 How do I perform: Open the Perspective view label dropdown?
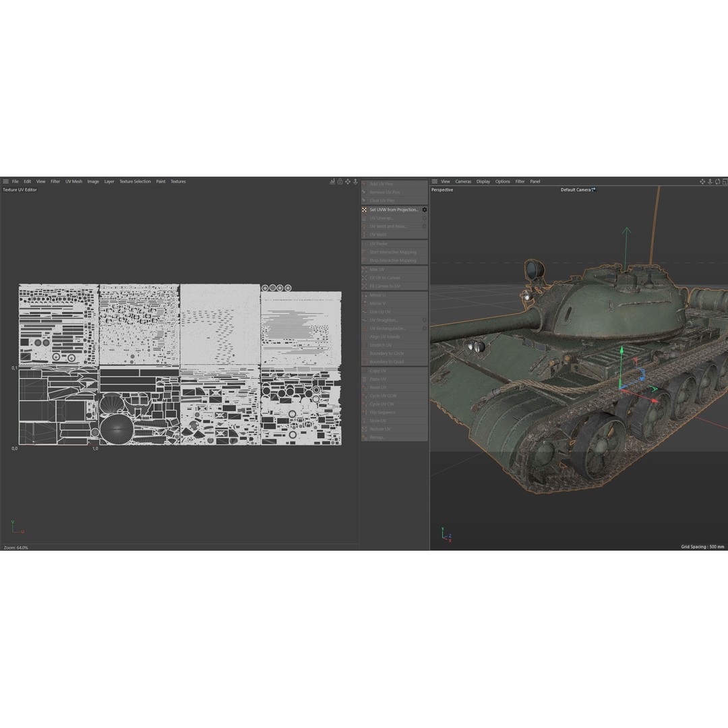442,190
